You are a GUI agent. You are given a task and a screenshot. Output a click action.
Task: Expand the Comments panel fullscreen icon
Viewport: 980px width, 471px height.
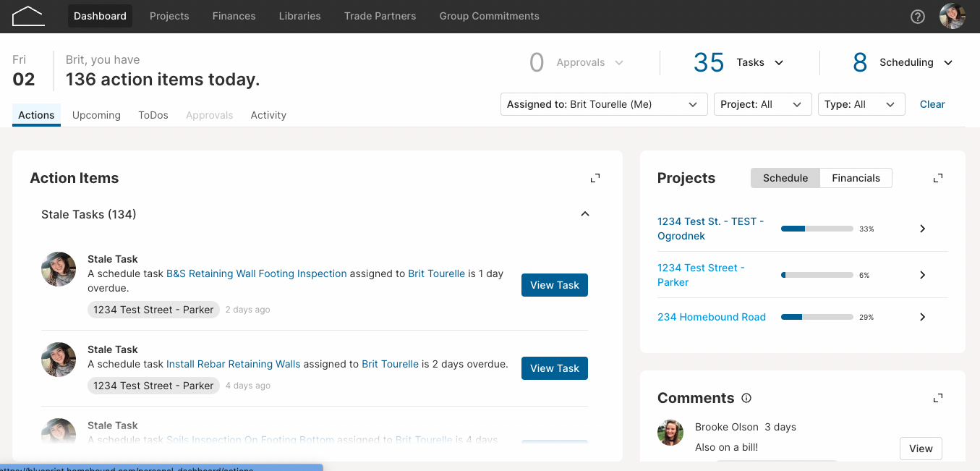(938, 398)
